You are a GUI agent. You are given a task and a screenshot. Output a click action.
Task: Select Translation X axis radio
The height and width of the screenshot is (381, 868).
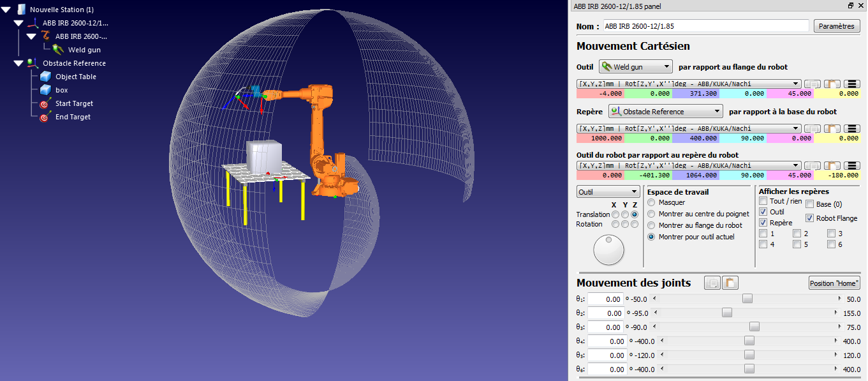(x=615, y=214)
